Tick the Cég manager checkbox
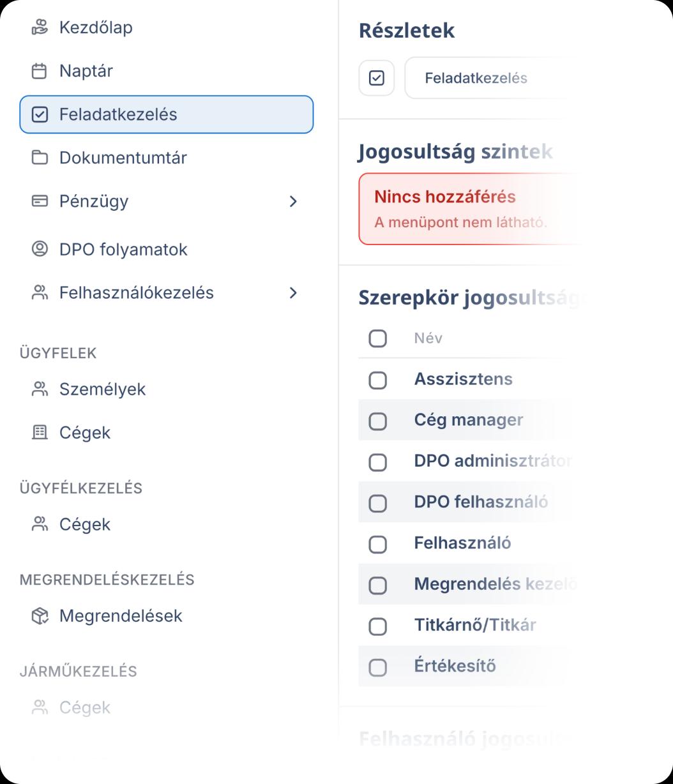Screen dimensions: 673x784 pyautogui.click(x=378, y=421)
